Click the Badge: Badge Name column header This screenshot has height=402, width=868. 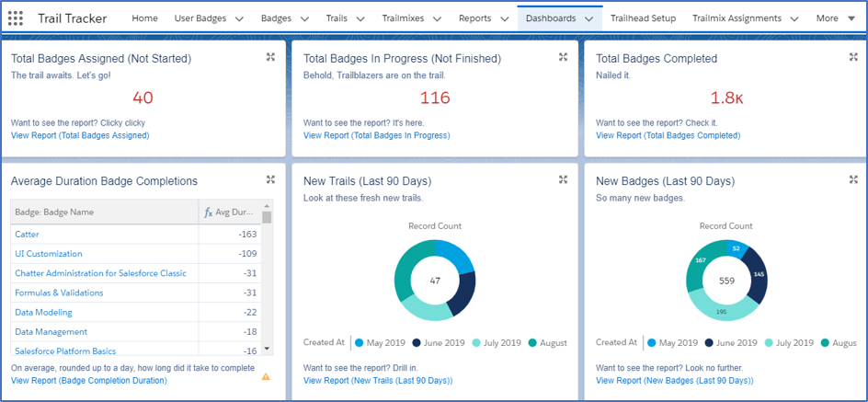click(x=105, y=212)
